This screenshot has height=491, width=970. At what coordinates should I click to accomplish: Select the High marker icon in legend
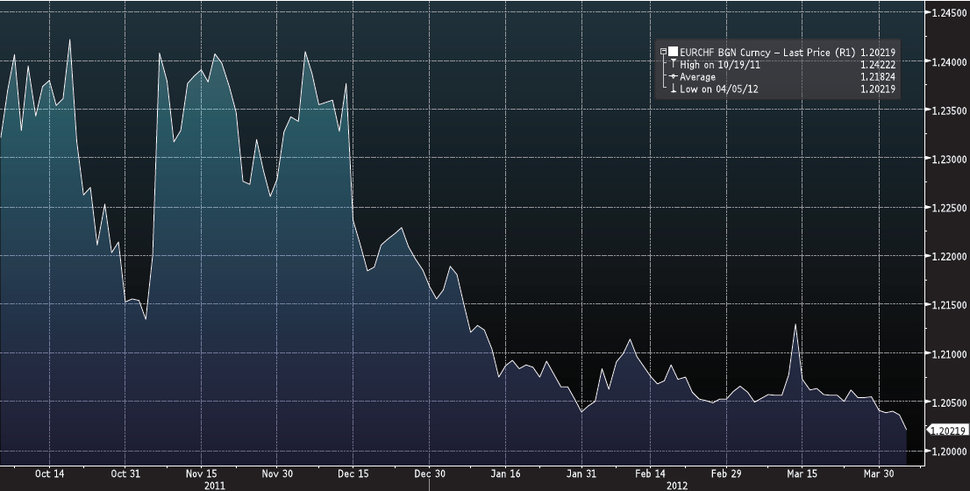674,64
